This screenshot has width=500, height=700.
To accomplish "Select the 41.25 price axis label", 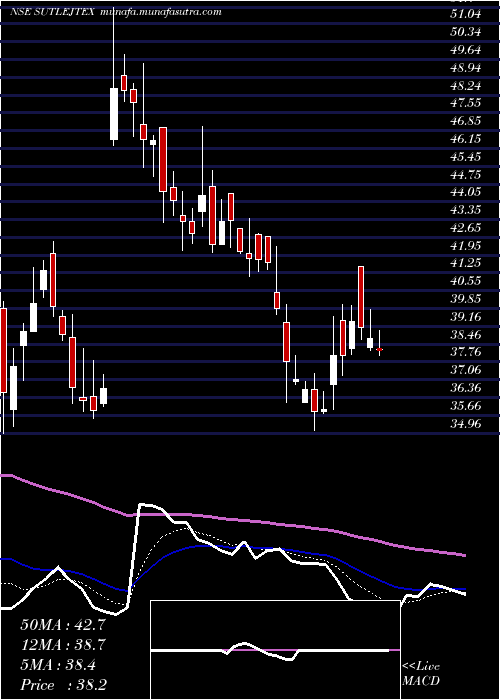I will point(466,263).
